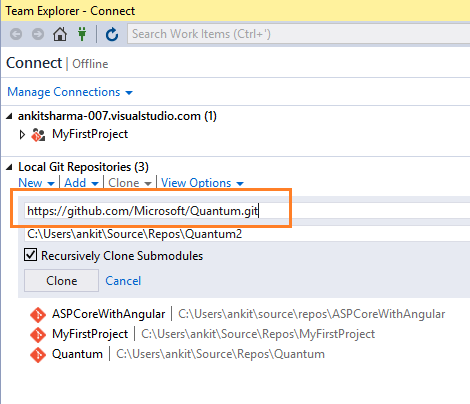Expand the MyFirstProject tree node
The image size is (470, 404).
point(22,135)
